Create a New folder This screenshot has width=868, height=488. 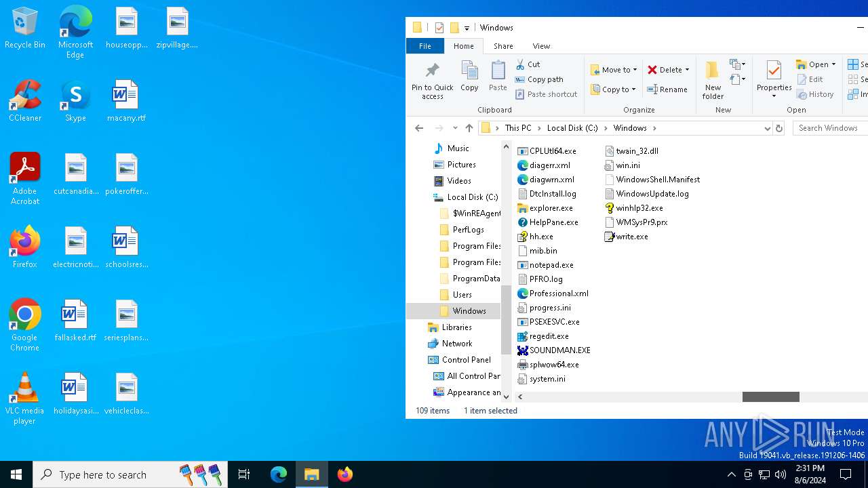[713, 80]
